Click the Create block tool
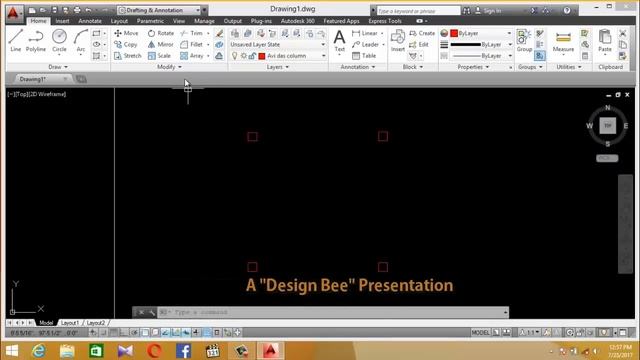The height and width of the screenshot is (360, 640). [x=422, y=33]
